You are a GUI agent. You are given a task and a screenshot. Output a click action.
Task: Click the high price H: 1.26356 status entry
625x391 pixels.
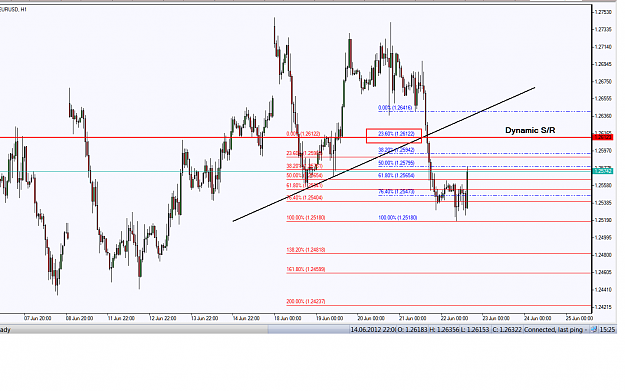click(x=443, y=330)
